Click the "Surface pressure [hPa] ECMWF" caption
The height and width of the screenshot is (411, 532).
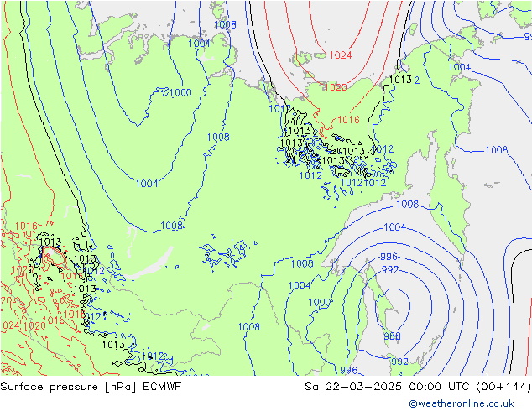[x=91, y=387]
